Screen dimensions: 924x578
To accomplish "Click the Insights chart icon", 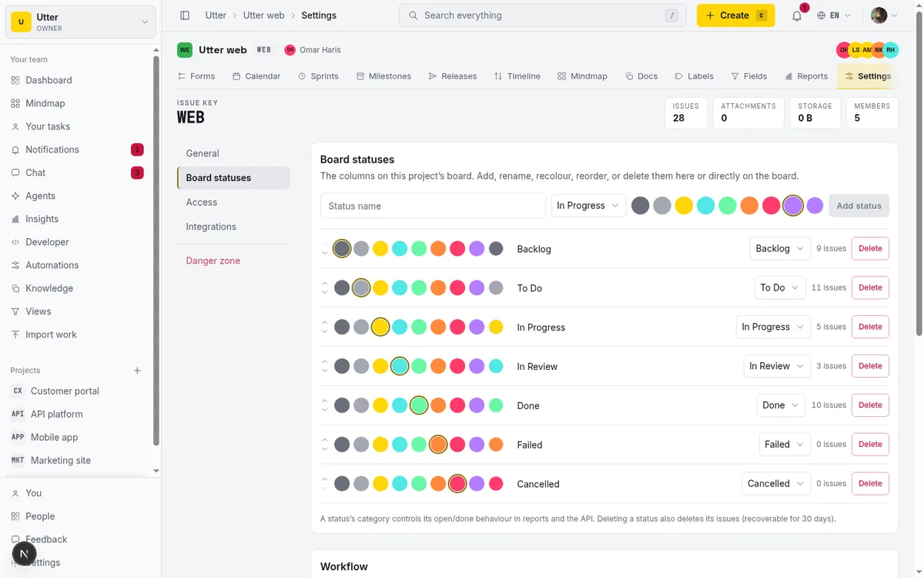I will tap(15, 219).
